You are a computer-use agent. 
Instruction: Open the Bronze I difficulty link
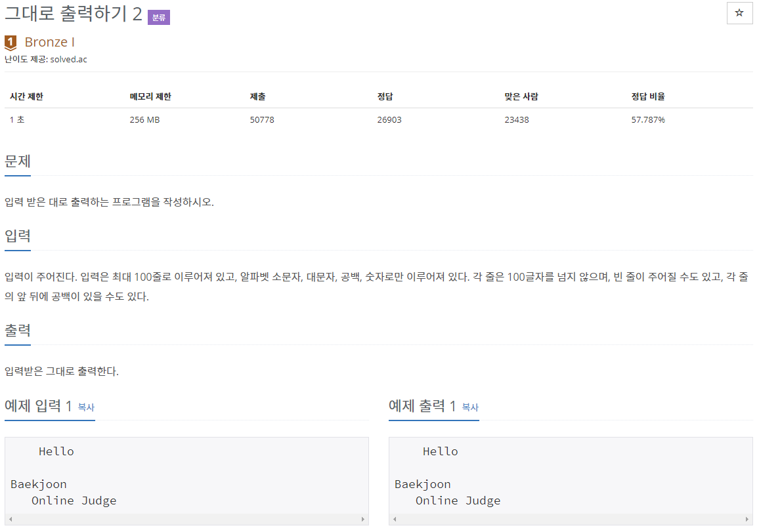pos(49,42)
